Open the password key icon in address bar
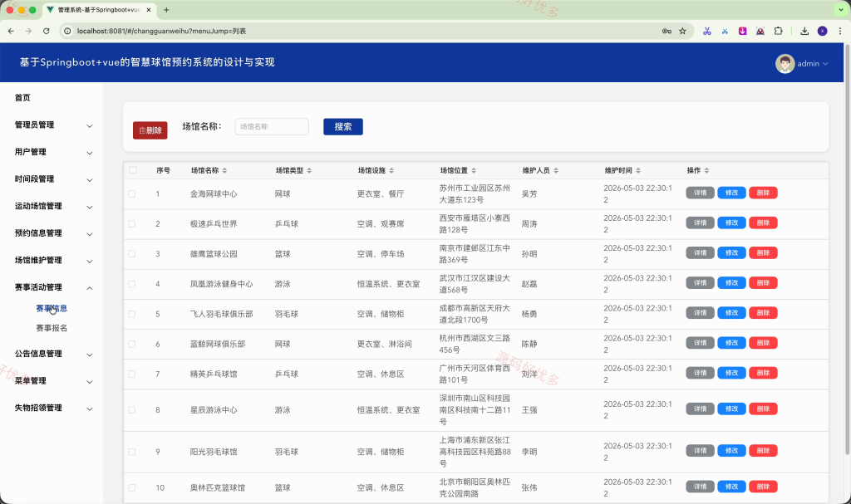851x504 pixels. click(x=667, y=31)
